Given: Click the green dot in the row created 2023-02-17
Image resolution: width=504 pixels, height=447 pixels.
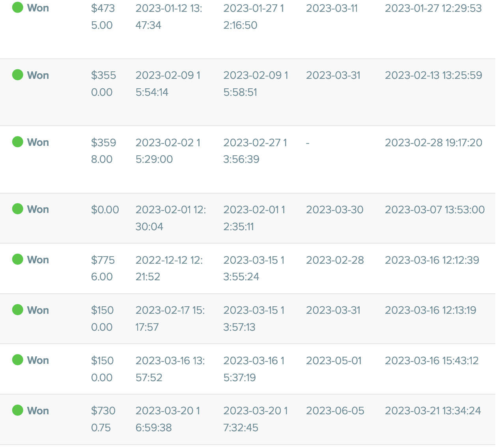Looking at the screenshot, I should (x=18, y=309).
